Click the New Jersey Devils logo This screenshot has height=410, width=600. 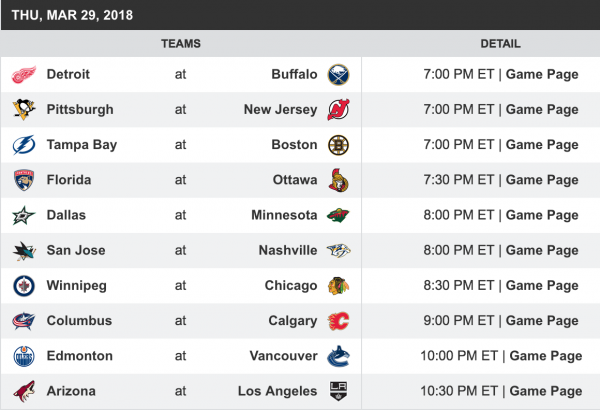click(339, 110)
